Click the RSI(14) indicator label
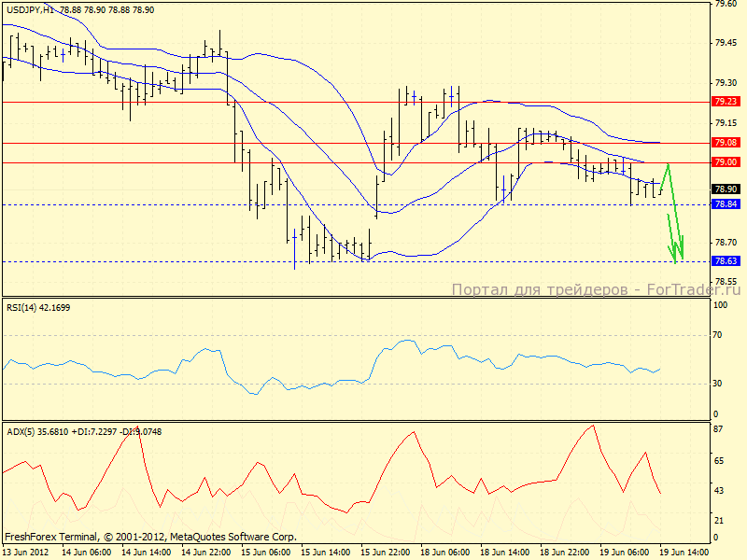747x560 pixels. tap(37, 307)
